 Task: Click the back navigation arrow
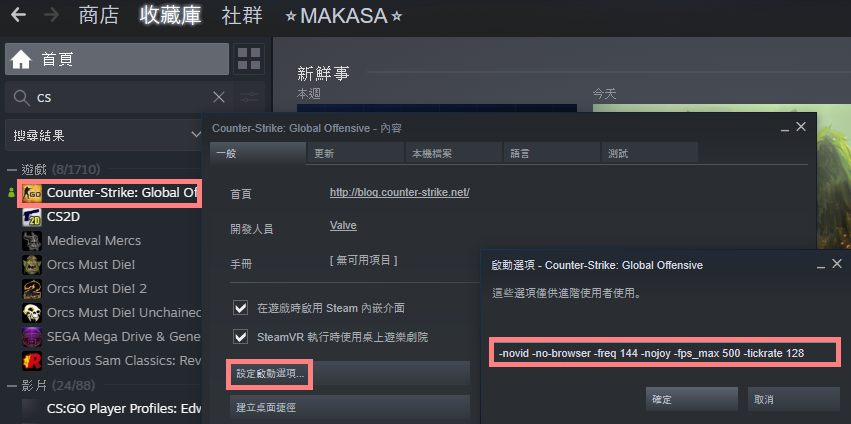coord(18,15)
